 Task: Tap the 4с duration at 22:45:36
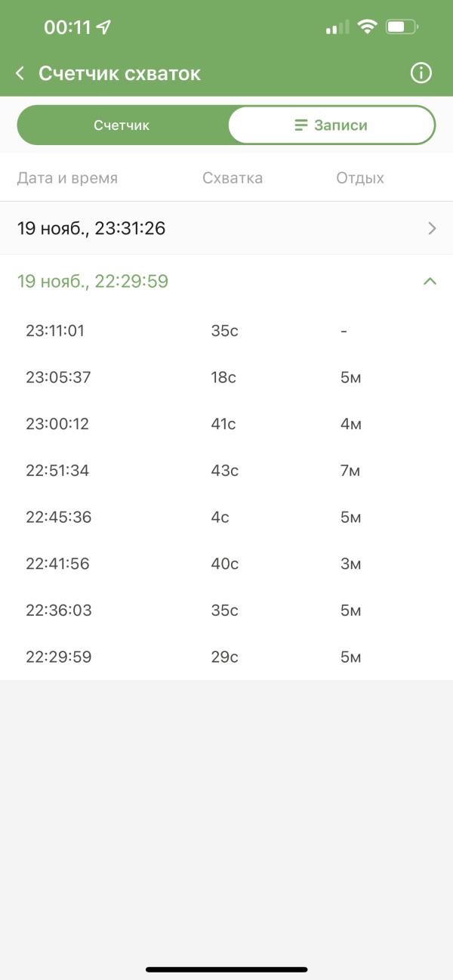[x=220, y=518]
